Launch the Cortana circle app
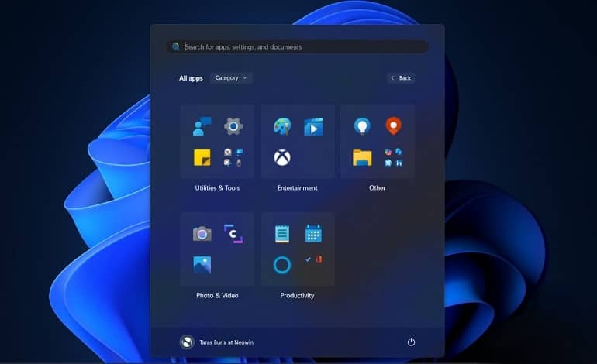Screen dimensions: 597x364 click(x=282, y=265)
